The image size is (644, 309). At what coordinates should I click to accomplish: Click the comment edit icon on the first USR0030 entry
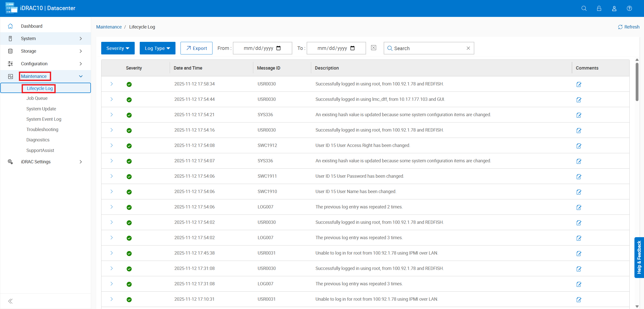point(579,84)
